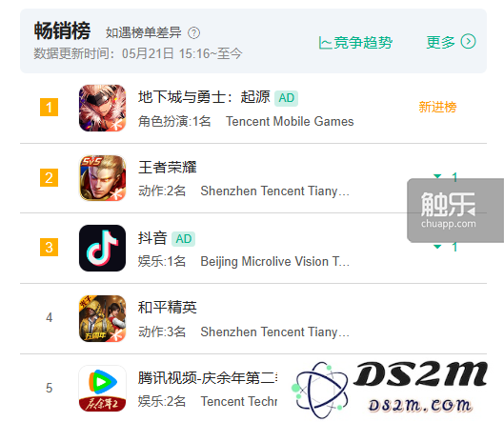Click the Beijing Microlive Vision developer name
504x422 pixels.
click(x=275, y=261)
